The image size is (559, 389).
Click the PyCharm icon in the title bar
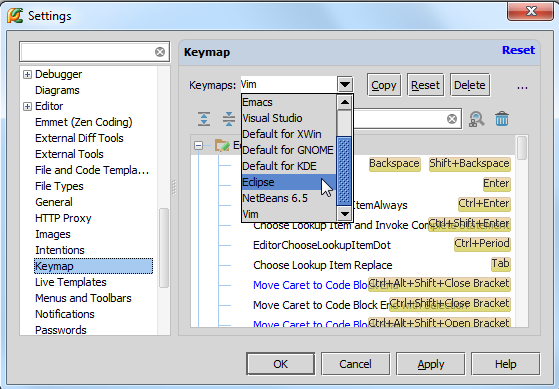point(15,15)
